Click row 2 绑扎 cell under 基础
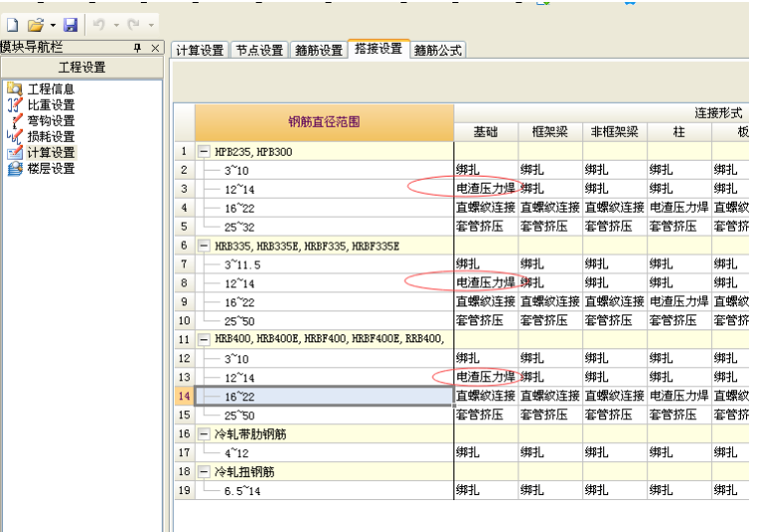This screenshot has height=532, width=770. 485,170
